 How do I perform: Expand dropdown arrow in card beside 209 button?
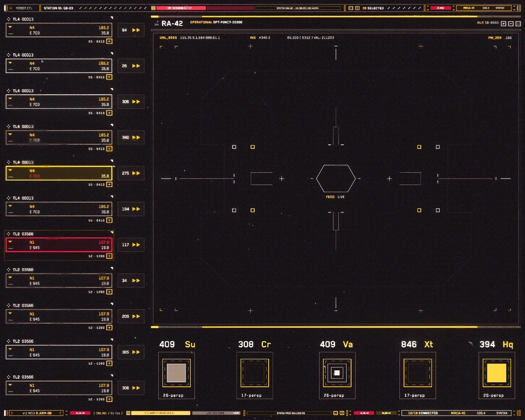pyautogui.click(x=10, y=313)
